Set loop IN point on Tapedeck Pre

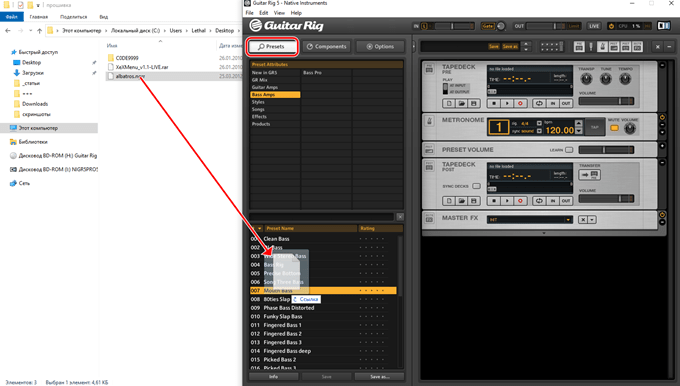pyautogui.click(x=552, y=104)
